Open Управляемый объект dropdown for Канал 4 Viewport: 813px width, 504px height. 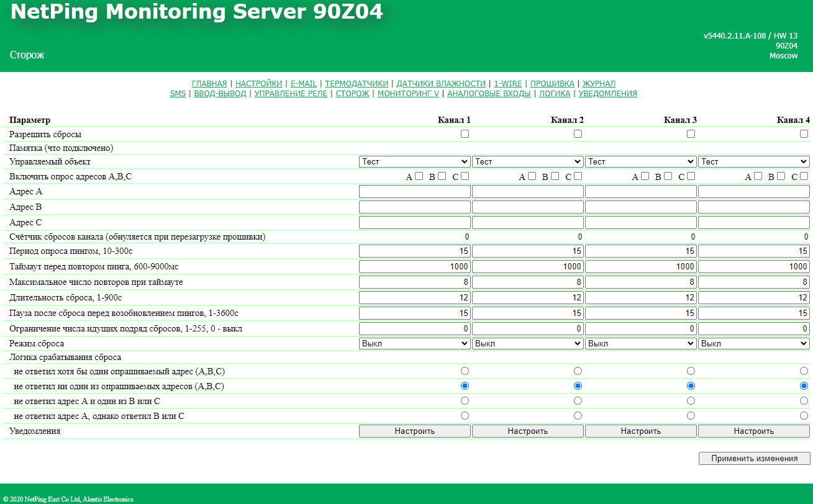pos(753,161)
